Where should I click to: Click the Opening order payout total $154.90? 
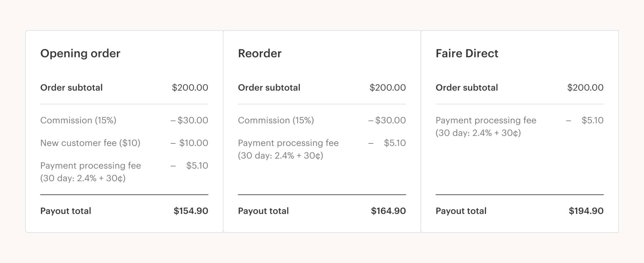(191, 211)
